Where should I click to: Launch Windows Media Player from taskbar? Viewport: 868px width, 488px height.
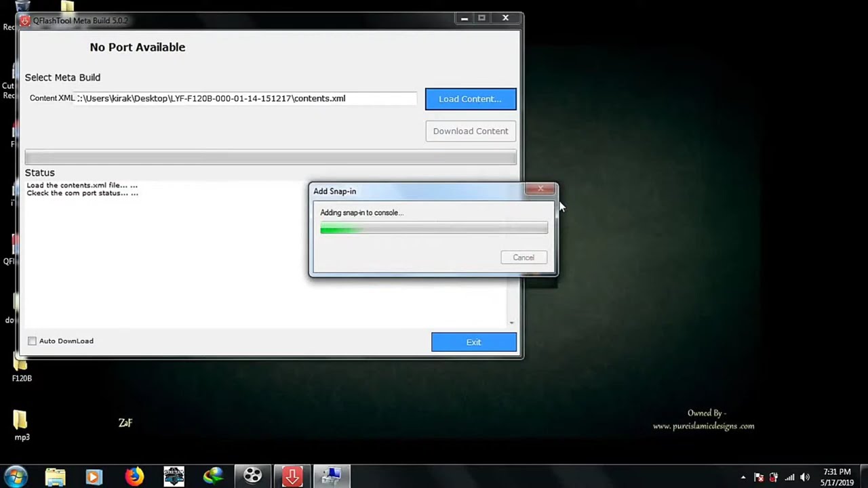[94, 476]
